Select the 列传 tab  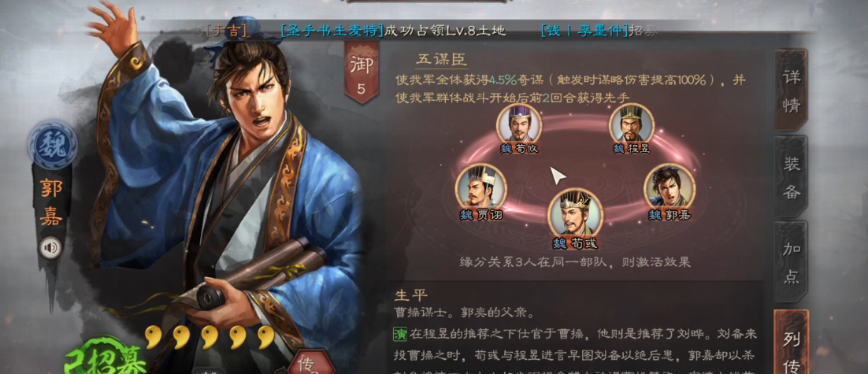(791, 343)
